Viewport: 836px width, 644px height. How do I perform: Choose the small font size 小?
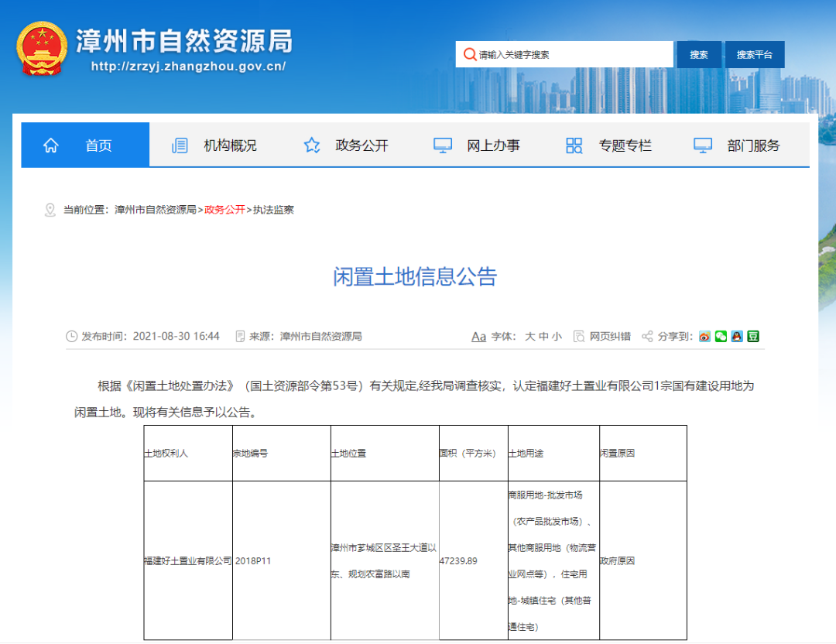[x=557, y=337]
